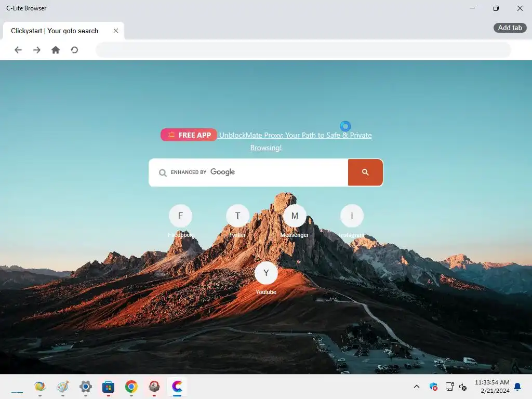Click the orange search submit button

point(365,172)
